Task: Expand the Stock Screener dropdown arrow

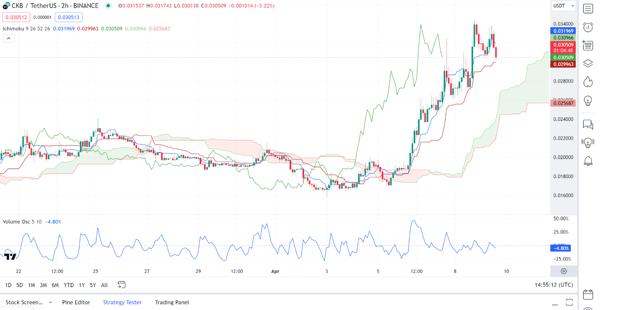Action: click(50, 302)
